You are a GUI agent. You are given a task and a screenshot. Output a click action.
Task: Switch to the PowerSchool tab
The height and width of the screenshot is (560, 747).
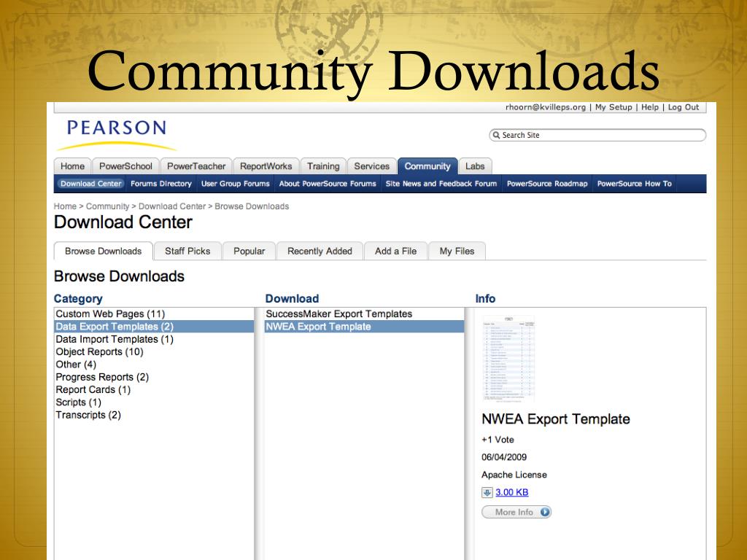pos(125,166)
